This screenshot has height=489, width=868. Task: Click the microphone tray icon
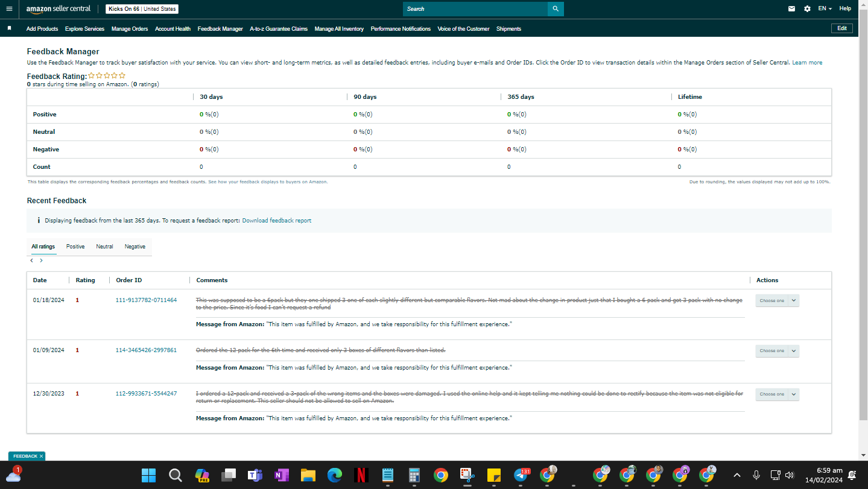click(x=756, y=475)
